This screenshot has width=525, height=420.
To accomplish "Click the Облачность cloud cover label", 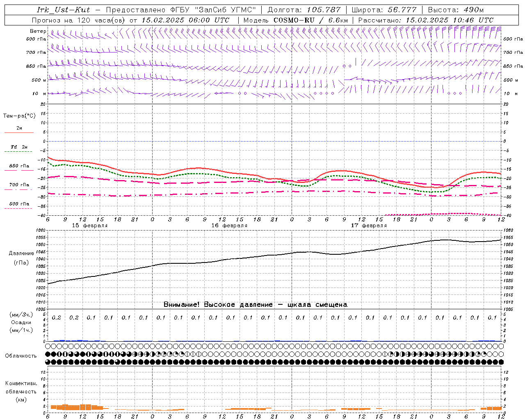I will (x=21, y=356).
